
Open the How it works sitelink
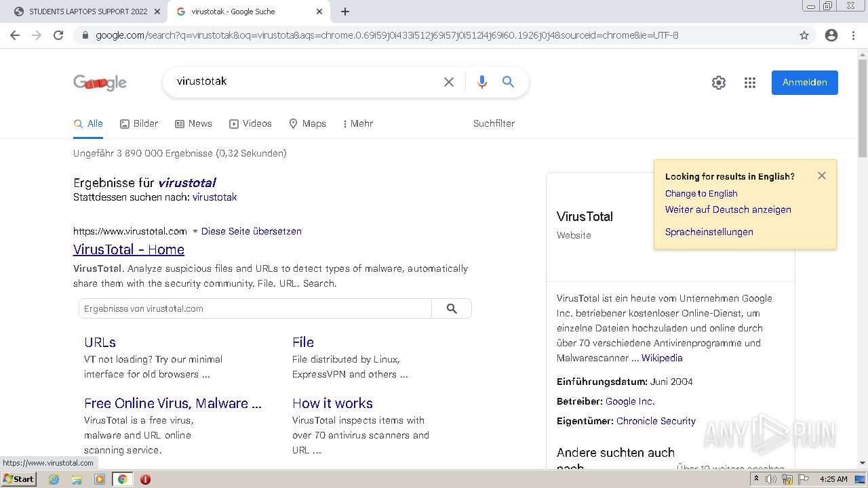[x=332, y=403]
